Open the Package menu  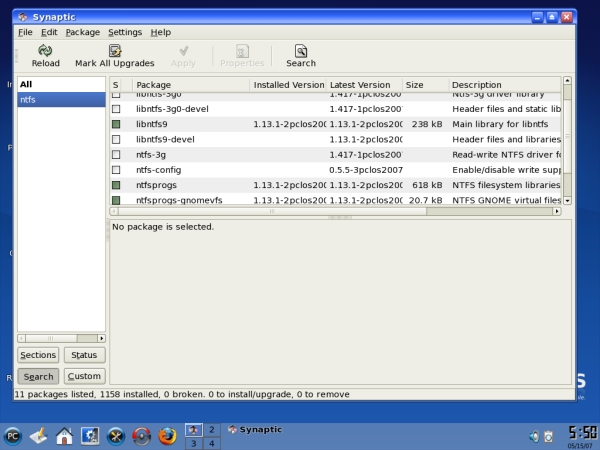pos(83,32)
